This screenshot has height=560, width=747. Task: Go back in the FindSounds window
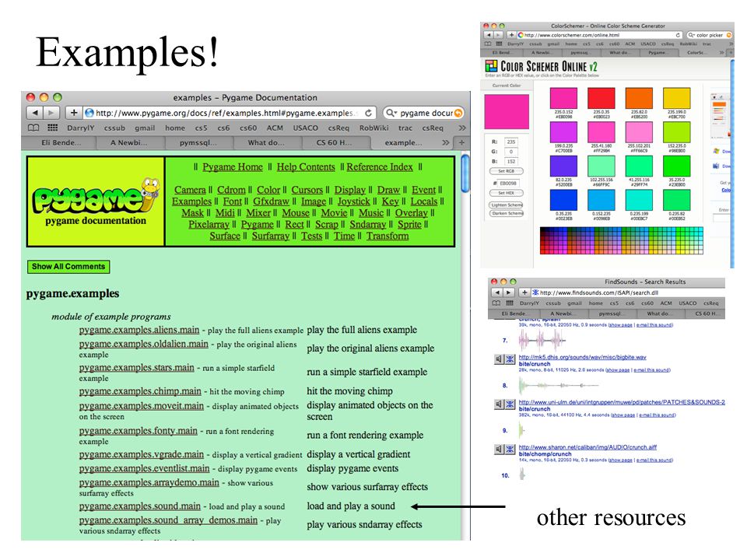[x=497, y=292]
